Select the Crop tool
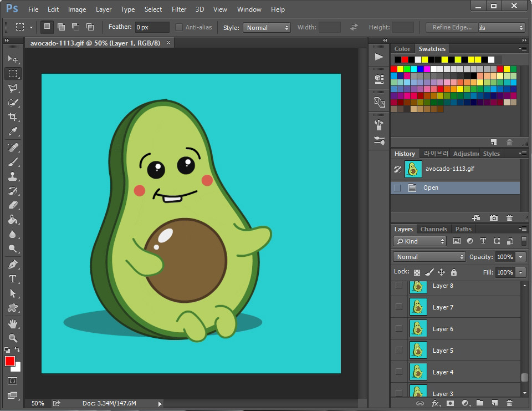The image size is (532, 411). (13, 117)
